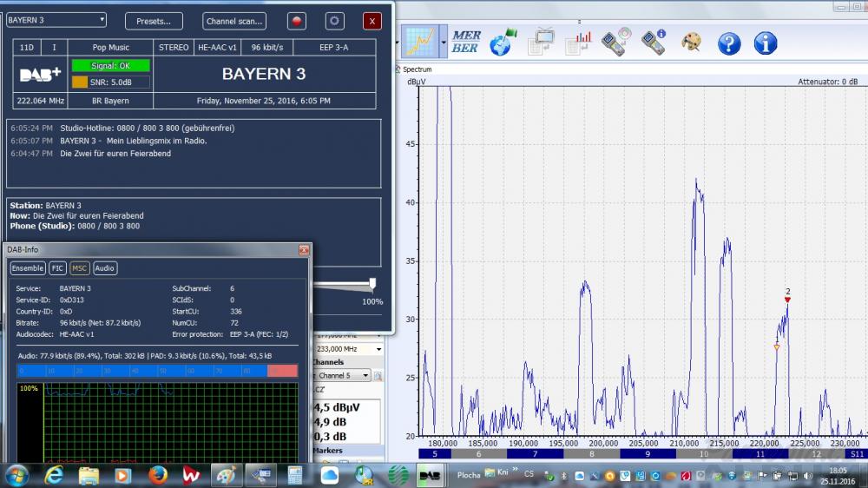868x488 pixels.
Task: Click the 11D channel cell
Action: pos(27,48)
